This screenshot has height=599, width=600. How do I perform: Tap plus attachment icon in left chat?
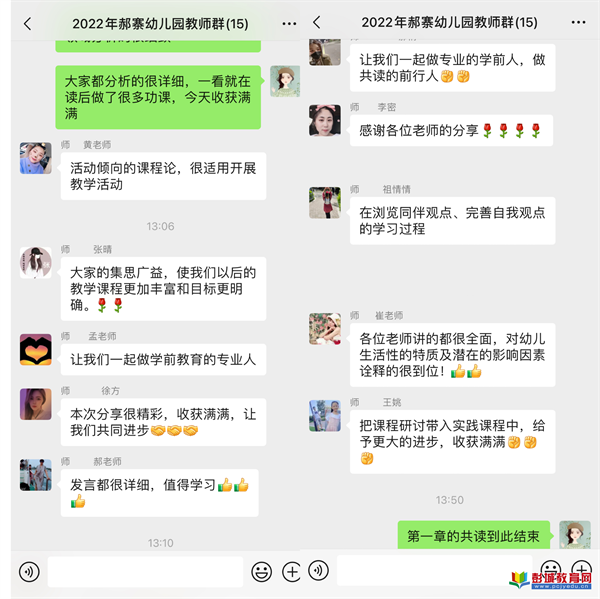tap(292, 572)
